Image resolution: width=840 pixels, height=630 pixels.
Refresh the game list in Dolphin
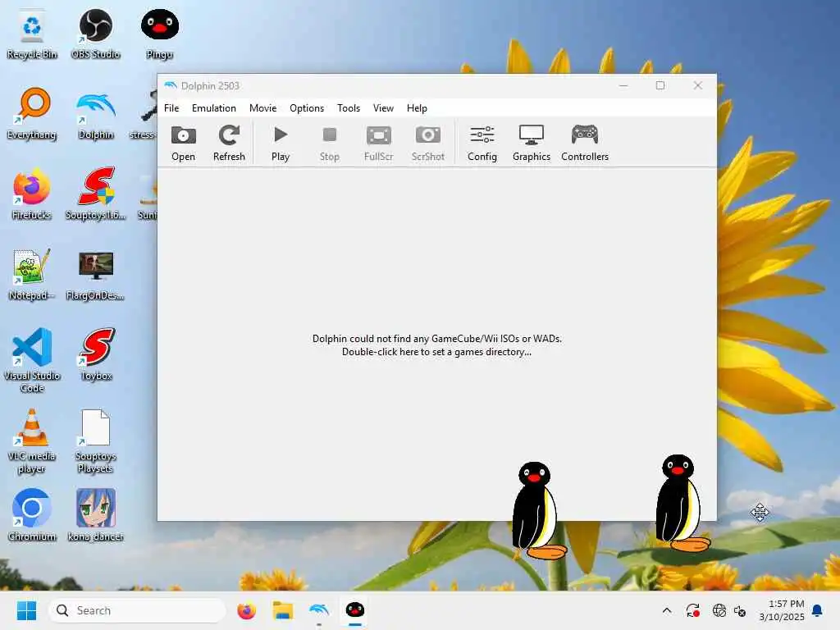[229, 143]
